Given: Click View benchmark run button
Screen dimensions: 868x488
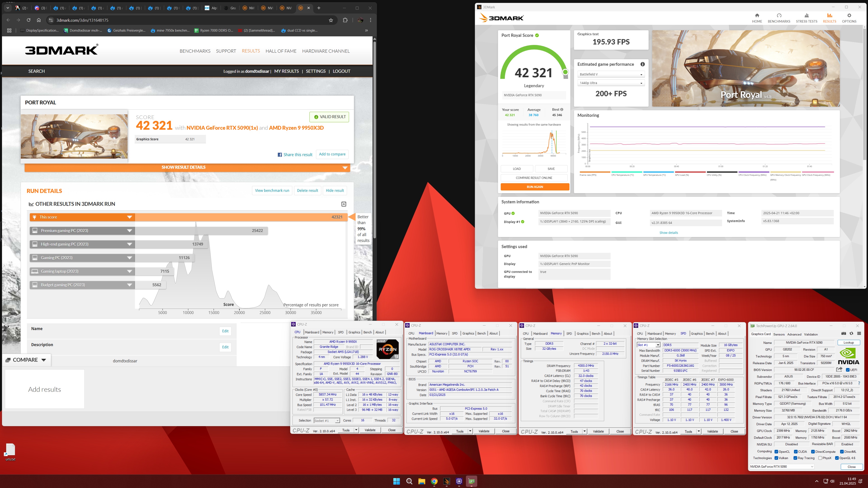Looking at the screenshot, I should coord(272,191).
